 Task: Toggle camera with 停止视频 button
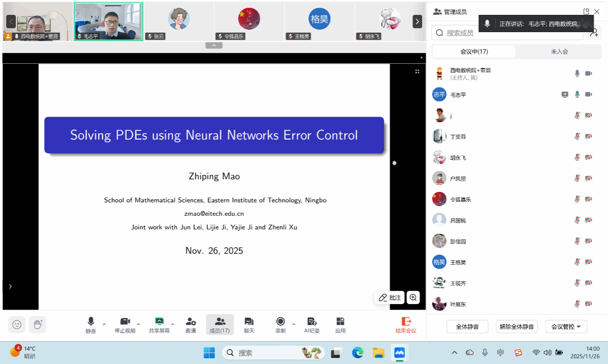pos(125,324)
